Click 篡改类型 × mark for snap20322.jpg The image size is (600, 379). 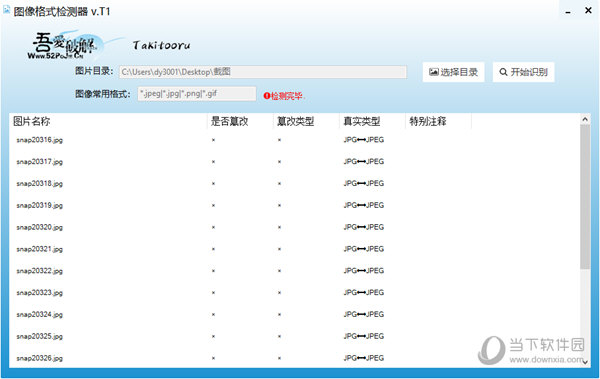click(279, 271)
